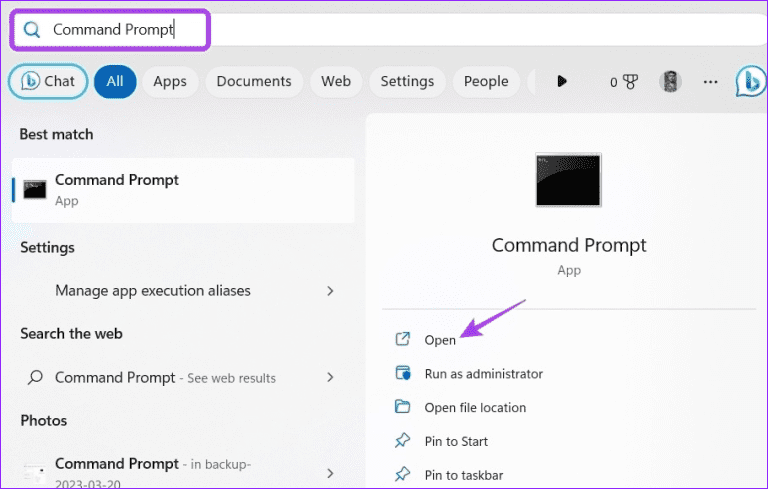Click the Bing icon at top right

coord(751,81)
